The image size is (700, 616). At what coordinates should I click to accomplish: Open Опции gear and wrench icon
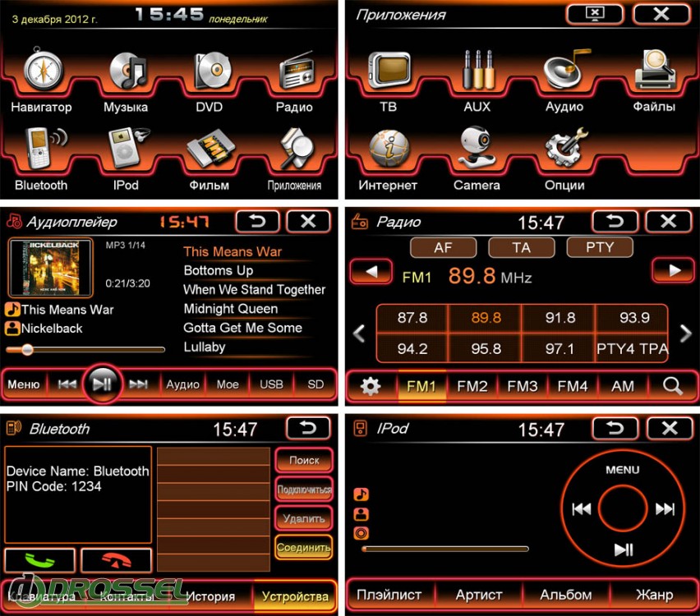565,149
